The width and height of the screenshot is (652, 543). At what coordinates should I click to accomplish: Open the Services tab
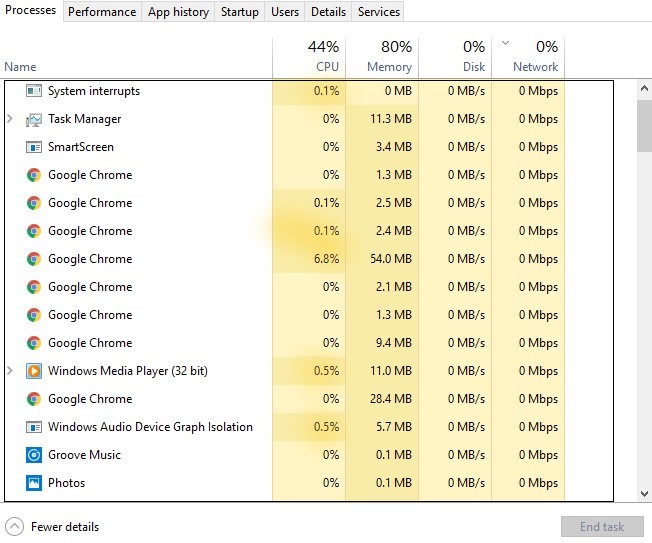click(378, 12)
